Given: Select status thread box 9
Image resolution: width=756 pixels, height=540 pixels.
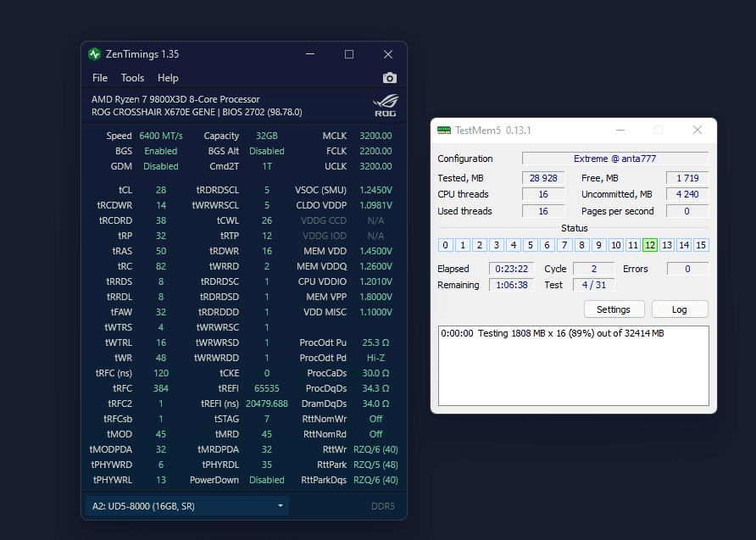Looking at the screenshot, I should click(x=599, y=245).
